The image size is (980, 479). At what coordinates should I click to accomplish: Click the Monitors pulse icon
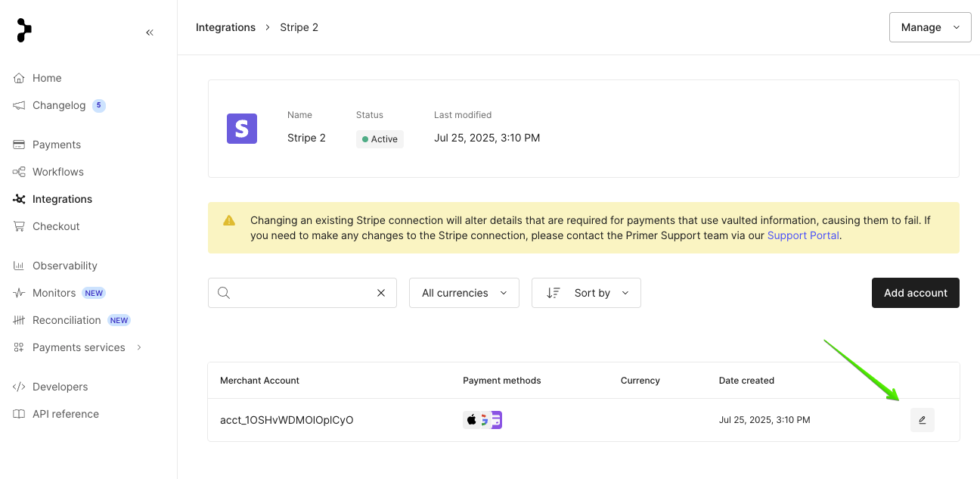(19, 293)
